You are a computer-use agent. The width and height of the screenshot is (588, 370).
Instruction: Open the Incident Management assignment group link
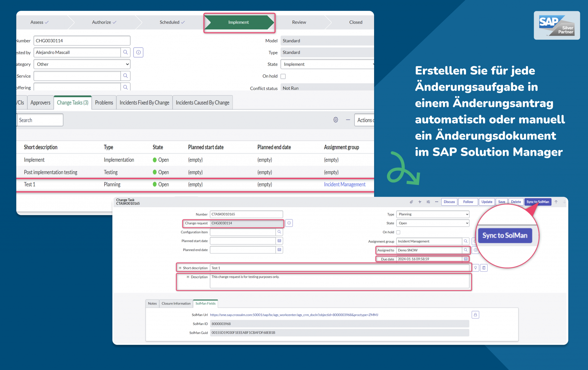pos(345,184)
